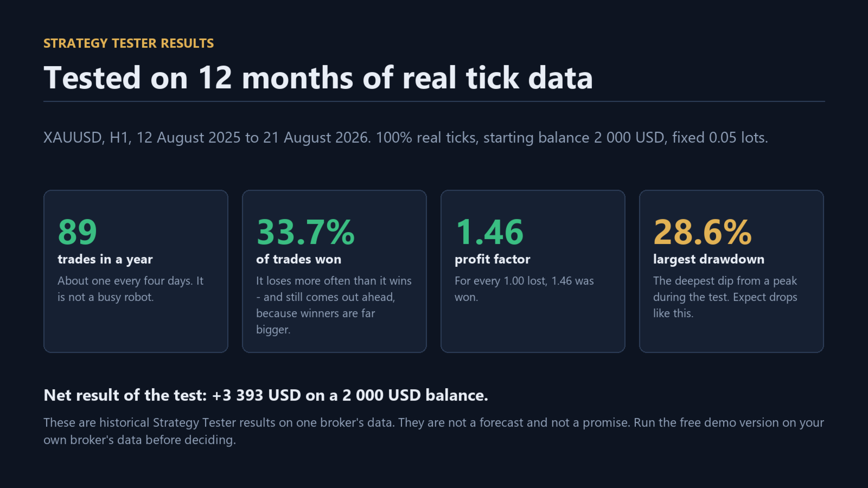Select the slide title about real tick data
The image size is (868, 488).
(318, 78)
